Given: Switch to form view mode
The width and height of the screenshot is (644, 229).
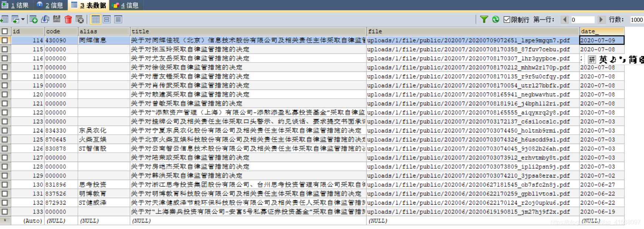Looking at the screenshot, I should coord(107,19).
